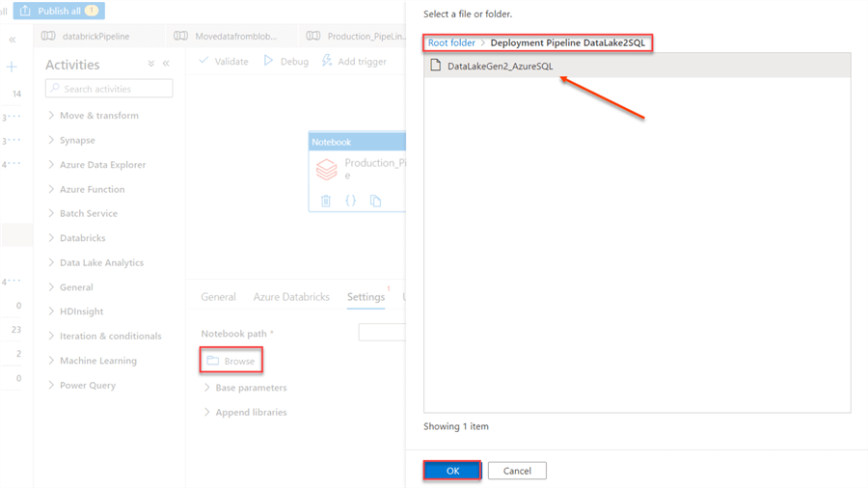This screenshot has width=868, height=488.
Task: Switch to the Movedatafromblob tab
Action: (x=236, y=36)
